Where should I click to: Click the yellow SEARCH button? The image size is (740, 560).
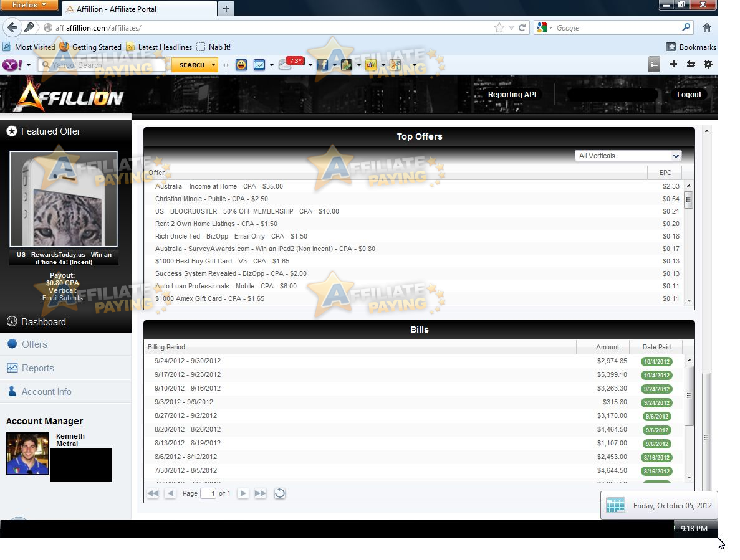(x=191, y=65)
